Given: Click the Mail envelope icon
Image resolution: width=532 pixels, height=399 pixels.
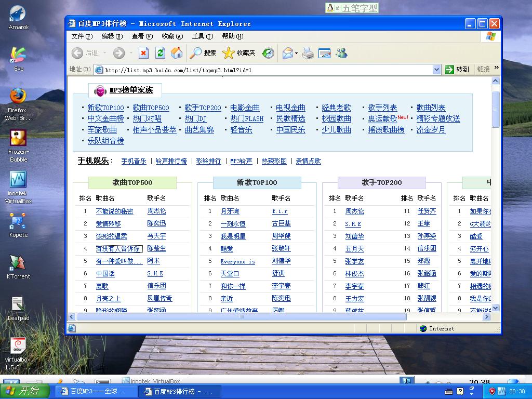Looking at the screenshot, I should point(287,53).
